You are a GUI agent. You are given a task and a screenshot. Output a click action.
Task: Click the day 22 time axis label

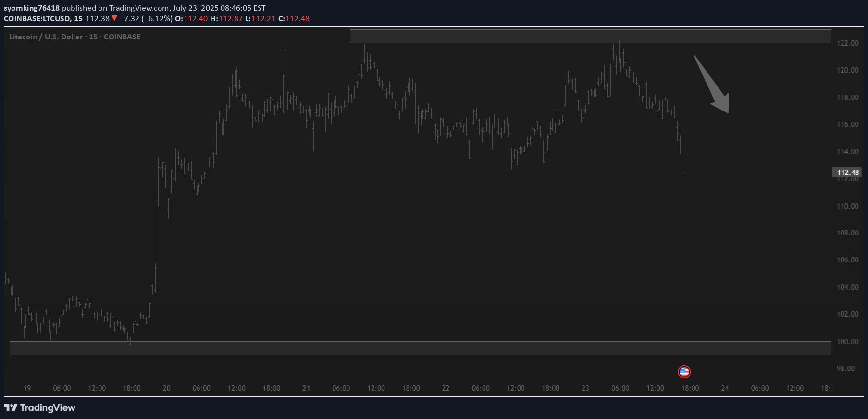446,388
